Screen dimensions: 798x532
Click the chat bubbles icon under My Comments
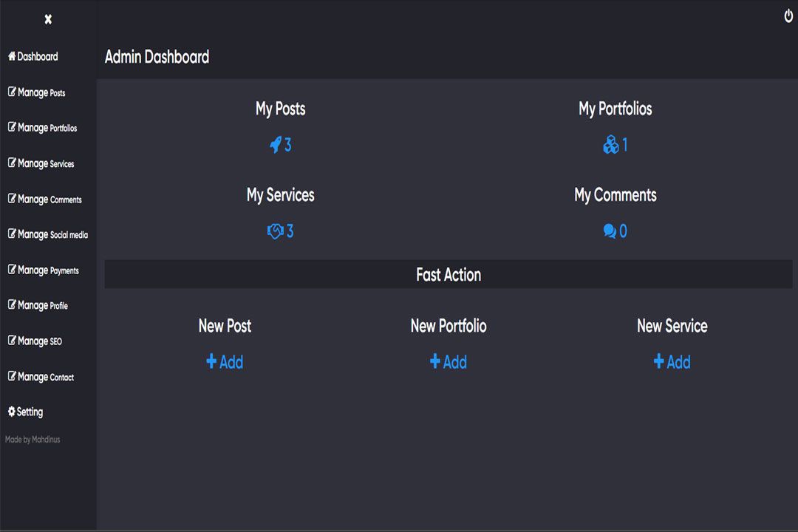(610, 231)
